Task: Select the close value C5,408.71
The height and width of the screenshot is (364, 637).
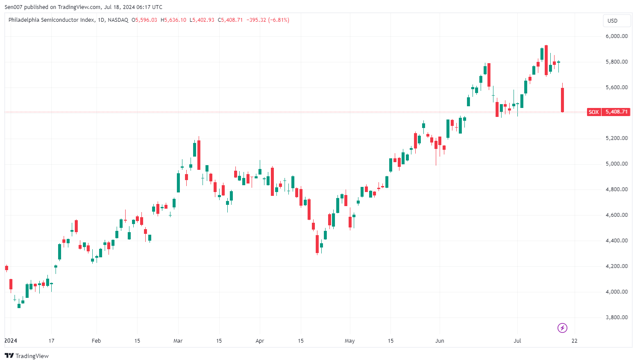Action: coord(230,20)
